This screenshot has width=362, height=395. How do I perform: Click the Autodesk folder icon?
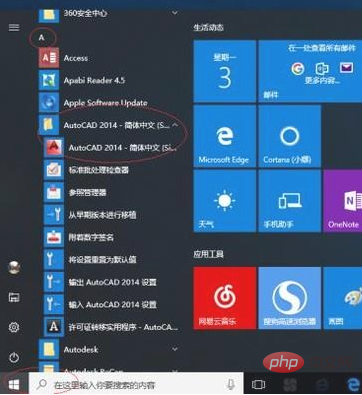pos(49,349)
